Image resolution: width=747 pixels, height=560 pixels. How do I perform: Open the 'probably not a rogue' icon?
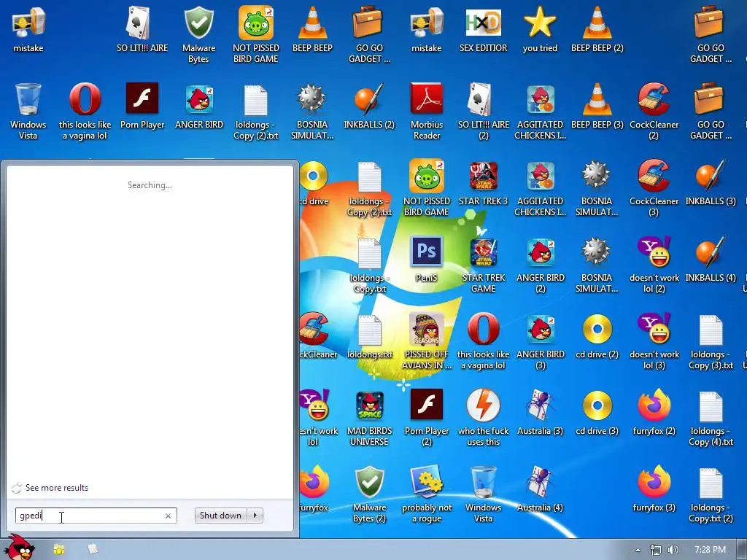tap(426, 494)
